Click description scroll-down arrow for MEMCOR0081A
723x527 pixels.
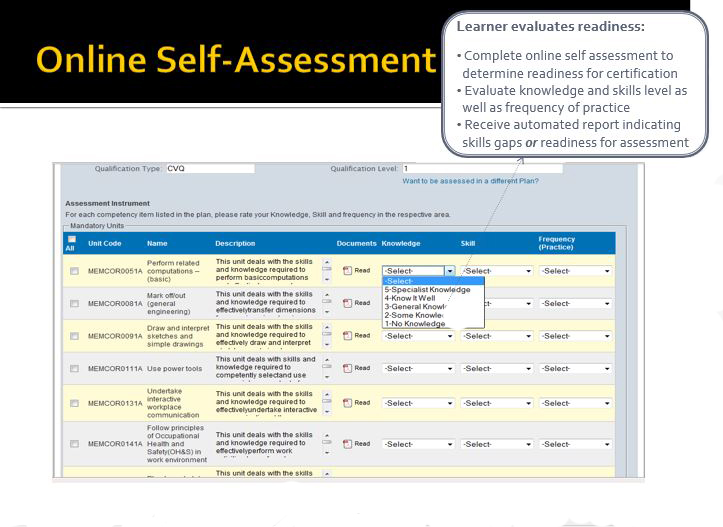tap(327, 312)
